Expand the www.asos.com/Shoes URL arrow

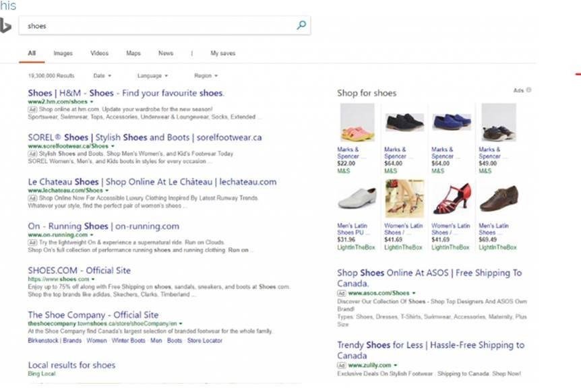point(414,293)
